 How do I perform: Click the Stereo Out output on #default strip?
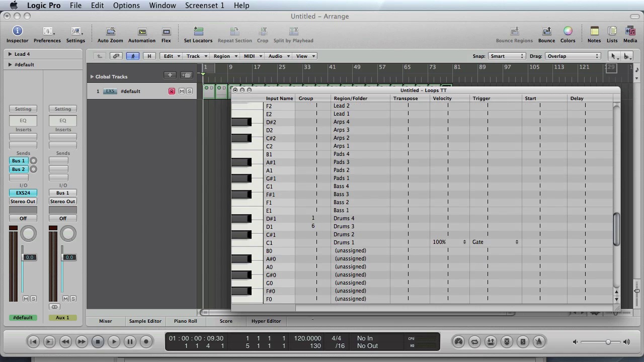[x=23, y=202]
